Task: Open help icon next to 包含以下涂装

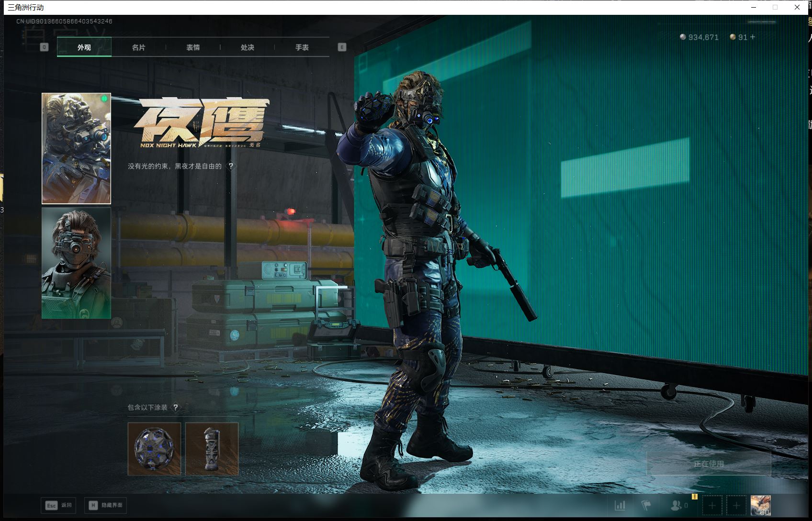Action: pos(176,408)
